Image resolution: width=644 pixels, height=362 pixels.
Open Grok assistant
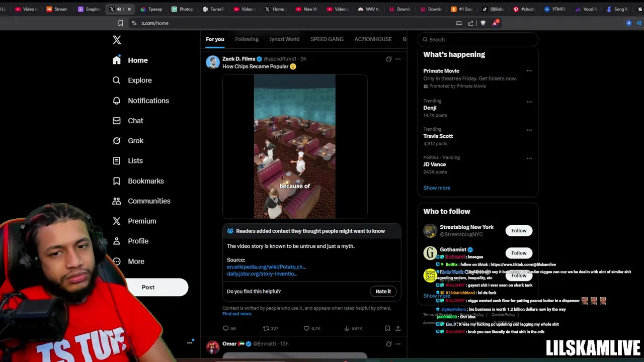[x=128, y=141]
